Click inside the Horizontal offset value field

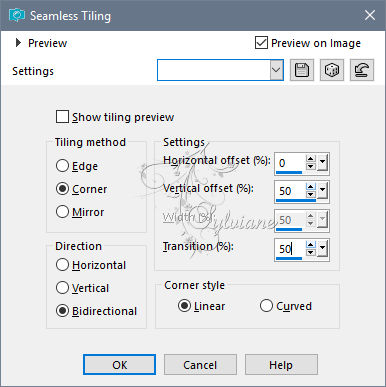[290, 163]
